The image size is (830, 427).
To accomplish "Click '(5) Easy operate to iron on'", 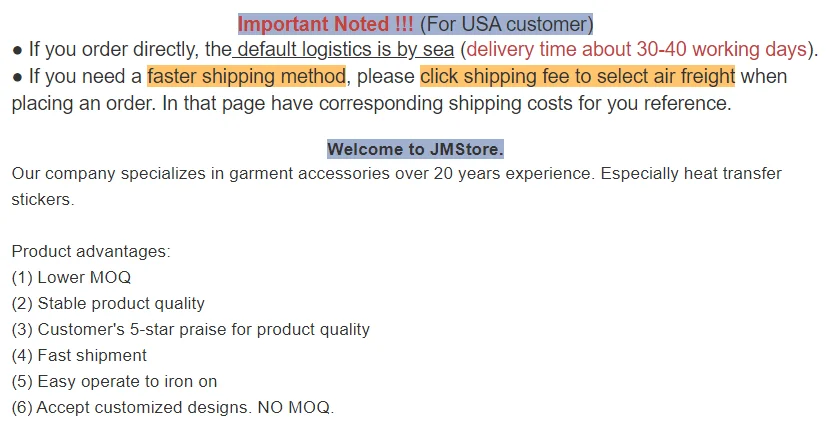I will click(x=114, y=381).
